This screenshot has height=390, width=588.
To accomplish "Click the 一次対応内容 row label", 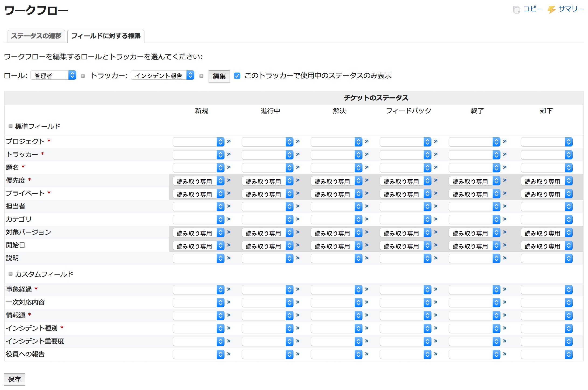I will click(x=25, y=302).
